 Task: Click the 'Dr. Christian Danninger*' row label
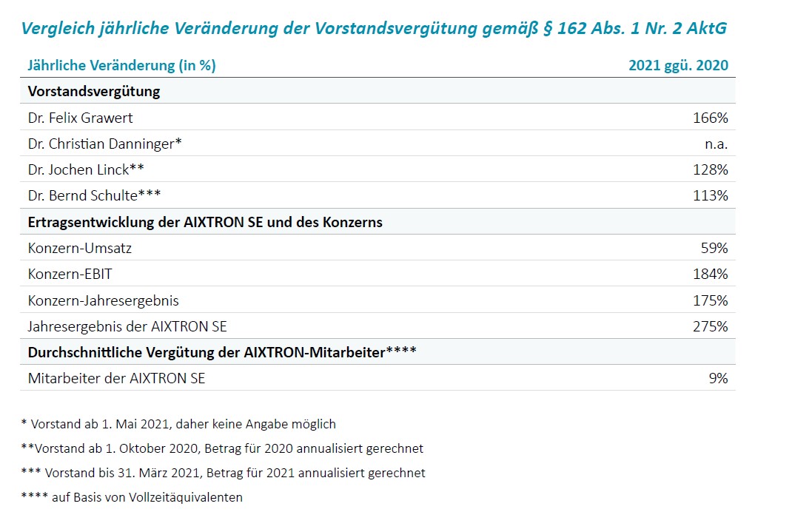(105, 144)
